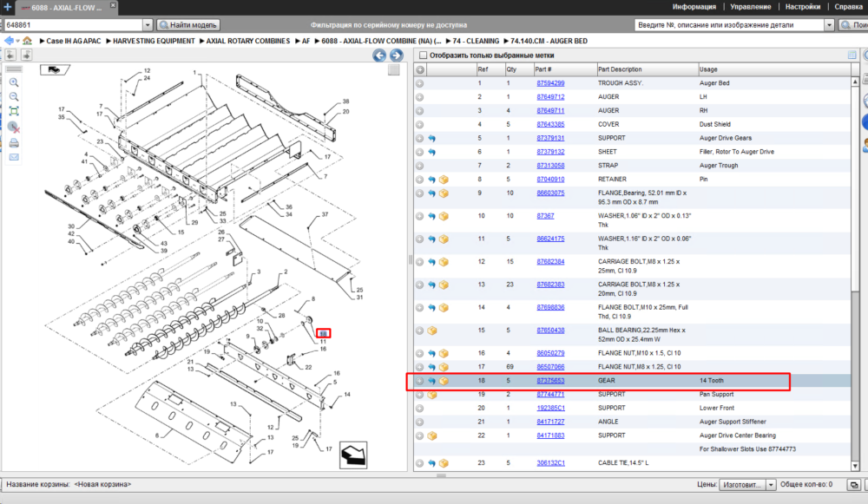
Task: Open the Справка menu
Action: tap(848, 7)
